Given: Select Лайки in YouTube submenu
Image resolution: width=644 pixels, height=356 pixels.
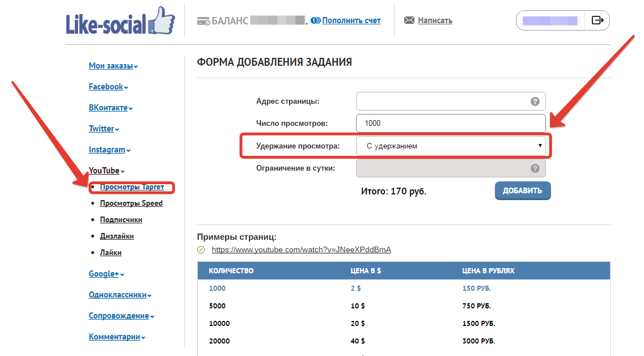Looking at the screenshot, I should tap(111, 252).
